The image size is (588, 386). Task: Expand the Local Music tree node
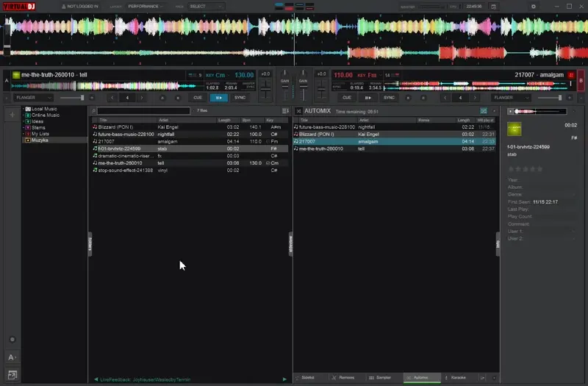(24, 109)
